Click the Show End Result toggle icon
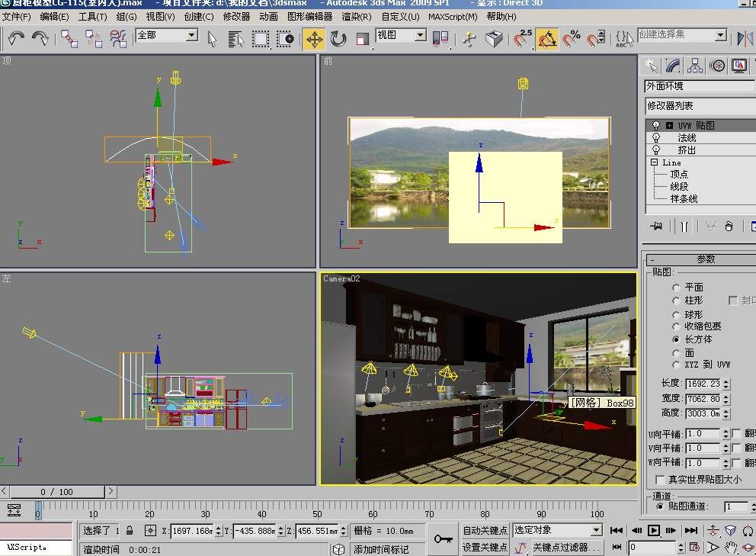This screenshot has height=556, width=756. (684, 226)
